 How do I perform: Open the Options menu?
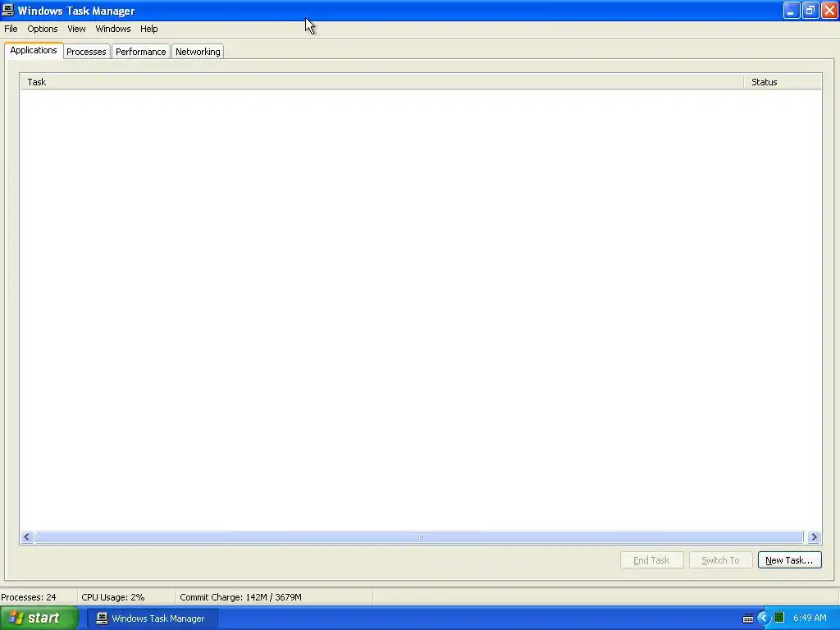click(x=43, y=29)
